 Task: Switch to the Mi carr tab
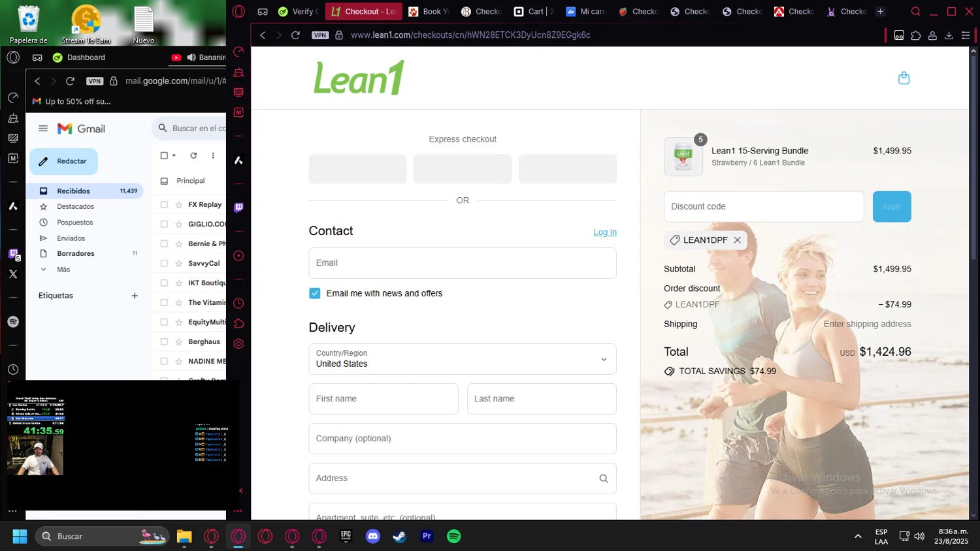point(586,11)
